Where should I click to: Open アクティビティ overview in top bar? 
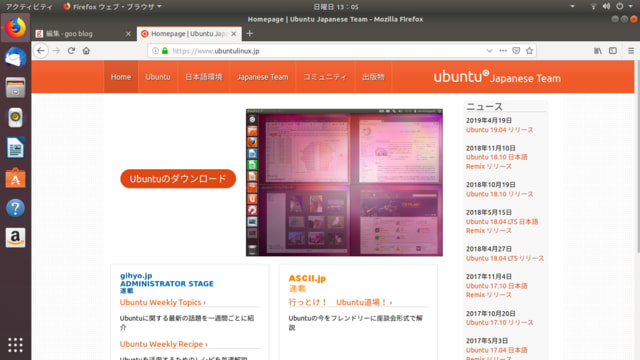29,7
